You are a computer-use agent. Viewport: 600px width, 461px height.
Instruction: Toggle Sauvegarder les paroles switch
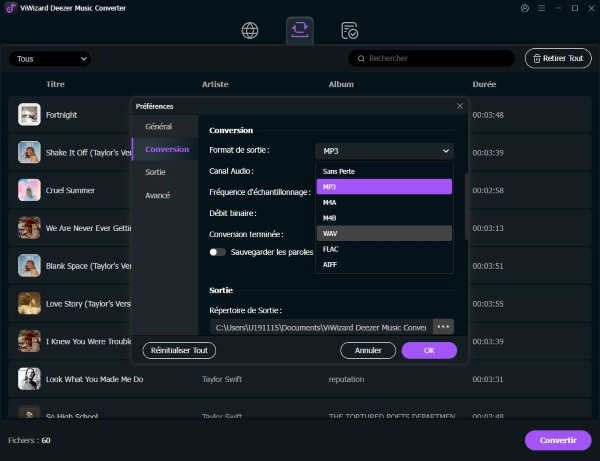pyautogui.click(x=217, y=252)
